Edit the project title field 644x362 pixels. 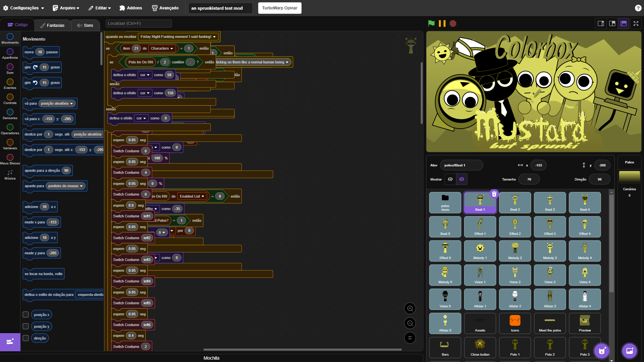click(220, 8)
